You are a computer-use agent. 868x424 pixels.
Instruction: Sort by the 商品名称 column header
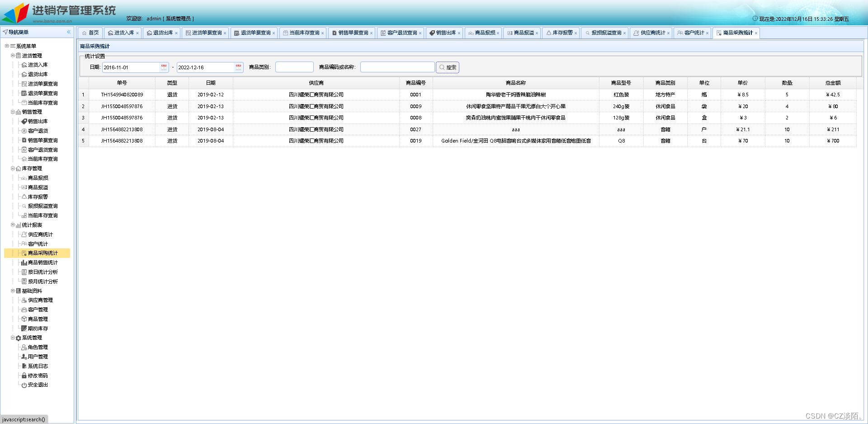[516, 83]
